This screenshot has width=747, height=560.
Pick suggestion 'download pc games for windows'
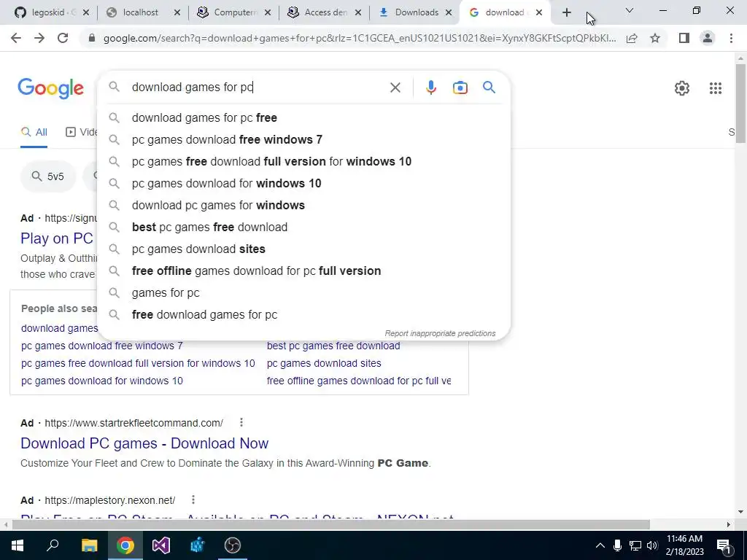click(303, 205)
